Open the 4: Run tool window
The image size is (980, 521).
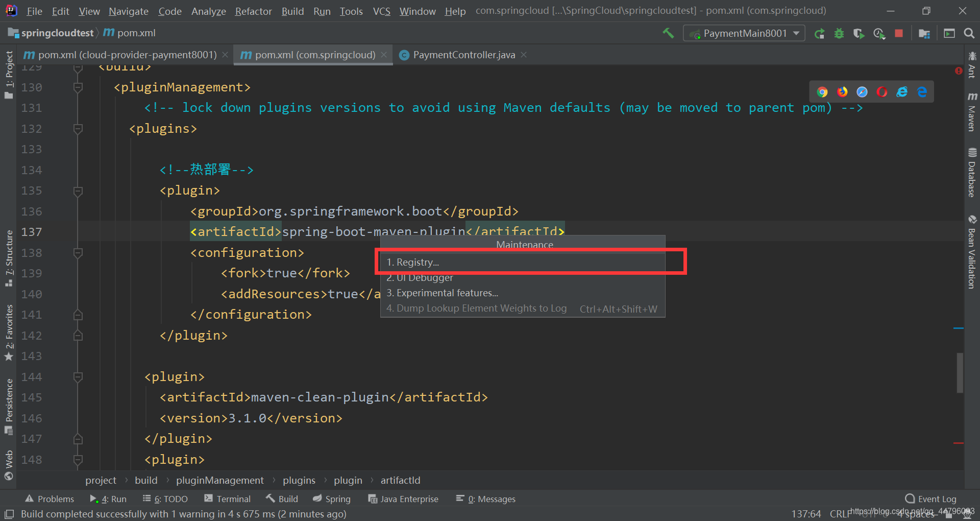[108, 499]
